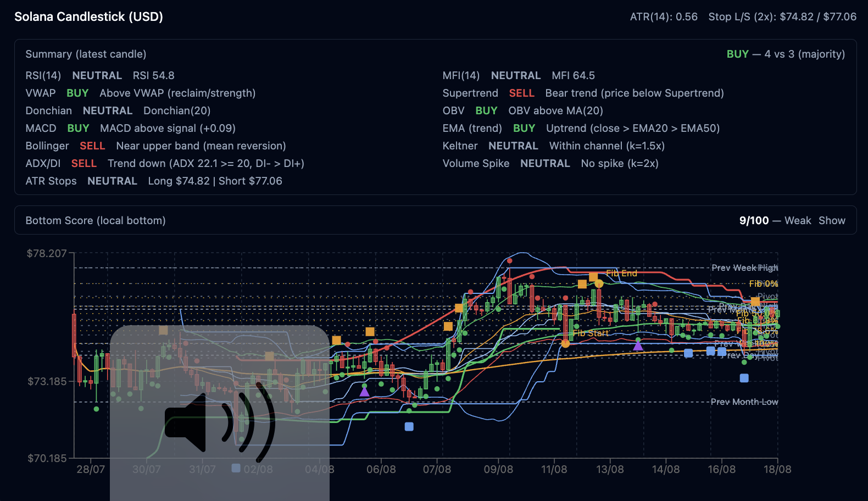Screen dimensions: 868x501
Task: Click the Near upper band description
Action: click(x=201, y=146)
